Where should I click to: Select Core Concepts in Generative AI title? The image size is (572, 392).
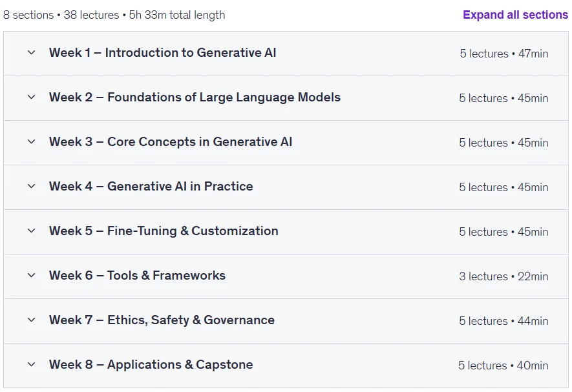pyautogui.click(x=200, y=141)
